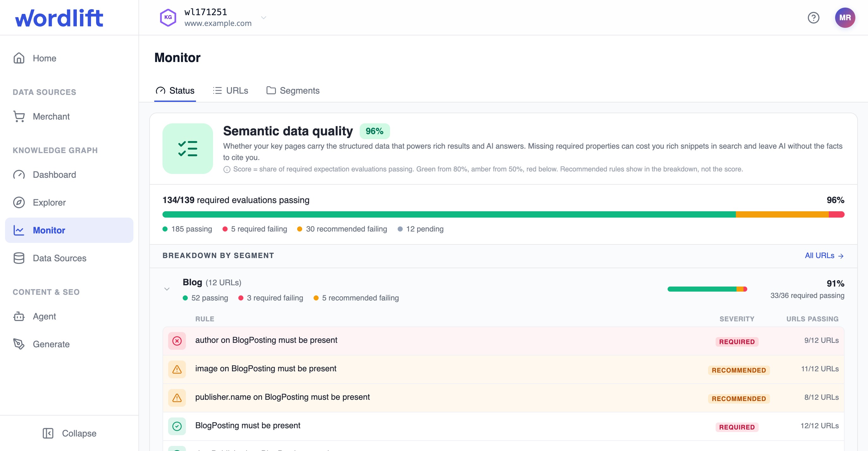Open the help question mark icon
Image resolution: width=868 pixels, height=451 pixels.
(x=813, y=17)
